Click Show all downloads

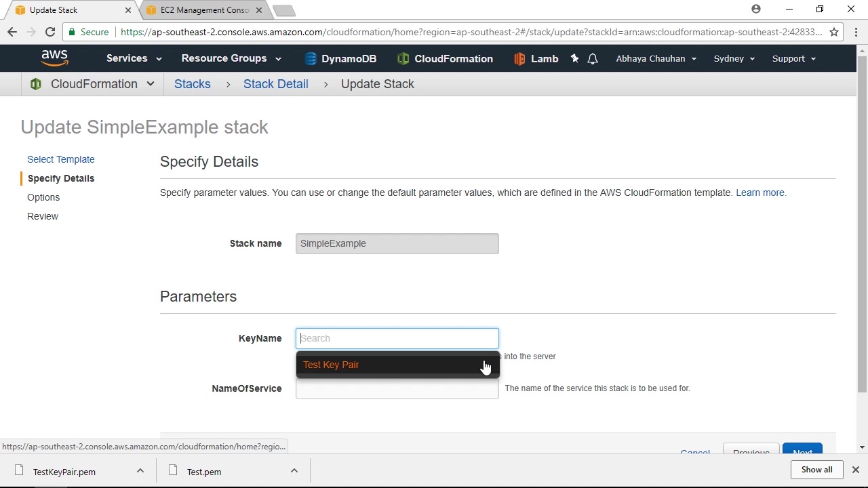point(817,470)
